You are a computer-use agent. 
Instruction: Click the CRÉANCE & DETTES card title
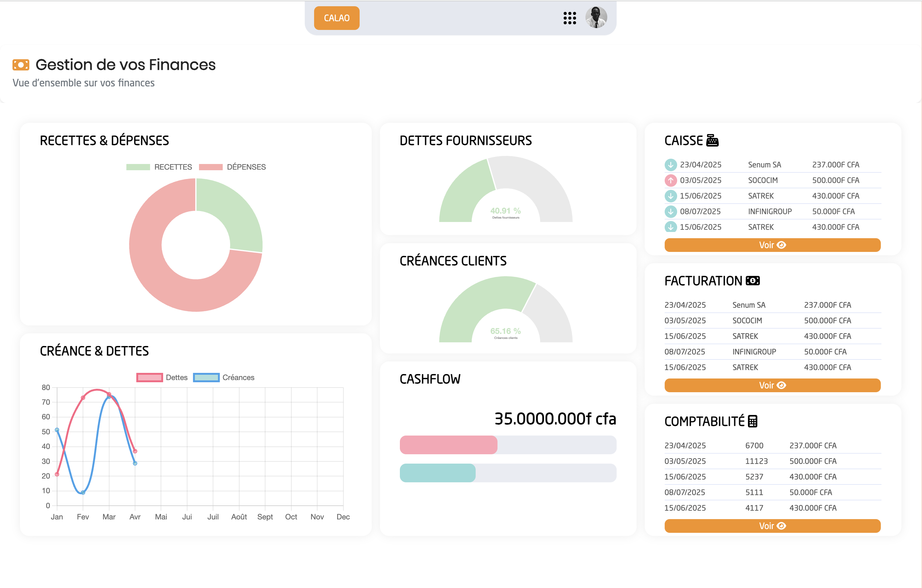coord(94,351)
